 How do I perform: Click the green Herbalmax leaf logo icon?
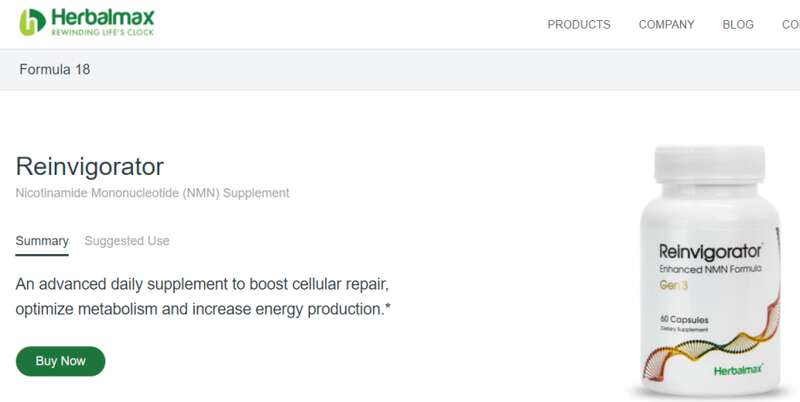click(32, 22)
